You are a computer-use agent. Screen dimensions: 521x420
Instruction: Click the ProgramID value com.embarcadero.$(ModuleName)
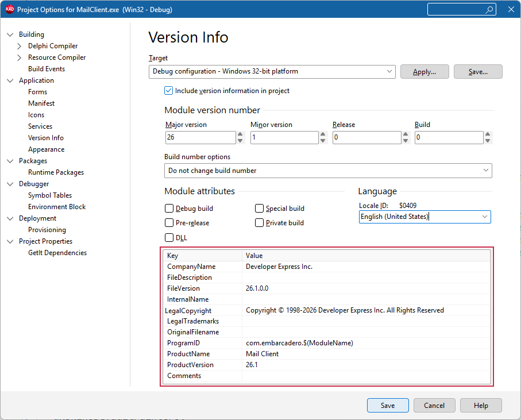[299, 343]
